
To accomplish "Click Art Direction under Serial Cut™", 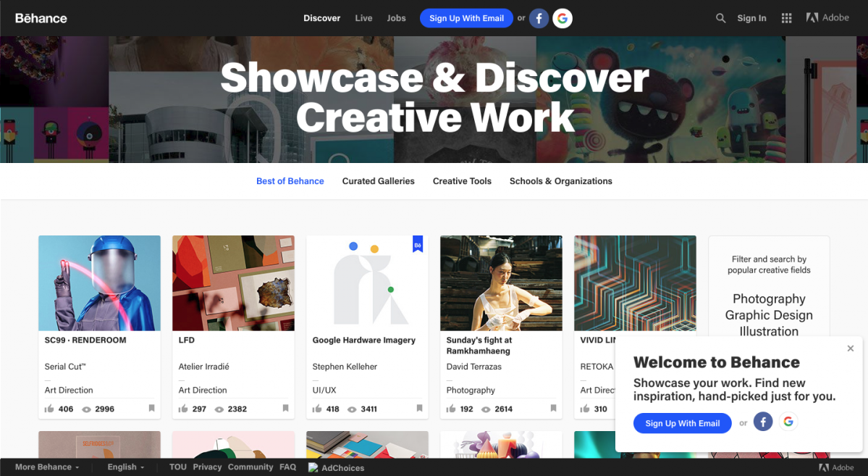I will click(69, 390).
